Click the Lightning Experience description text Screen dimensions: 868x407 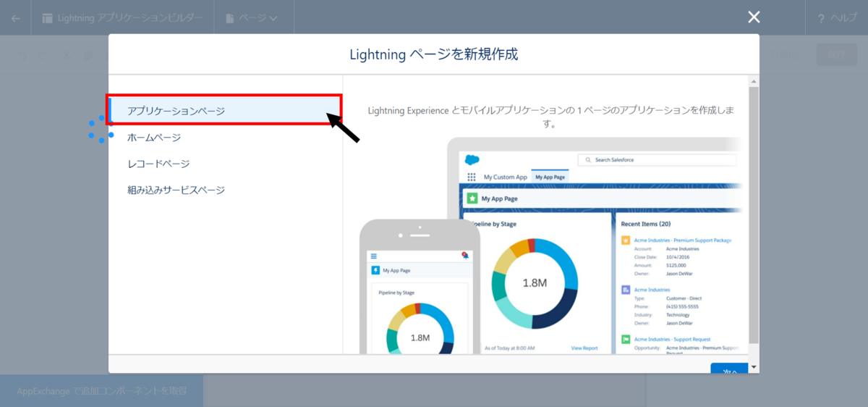click(x=551, y=117)
